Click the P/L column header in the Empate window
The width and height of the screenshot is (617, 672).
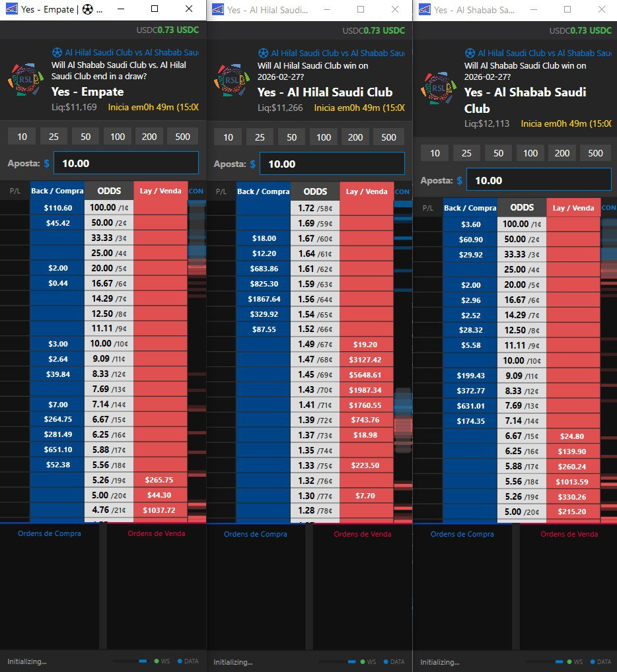point(13,191)
